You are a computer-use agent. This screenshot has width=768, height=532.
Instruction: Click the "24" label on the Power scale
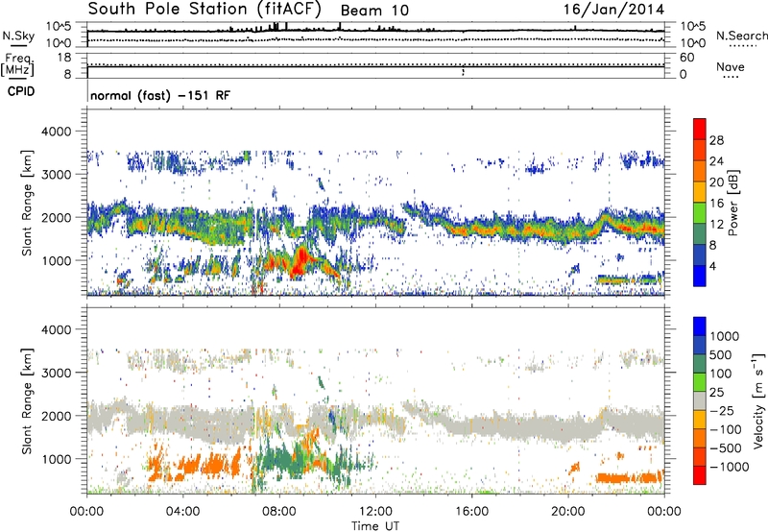pyautogui.click(x=716, y=161)
